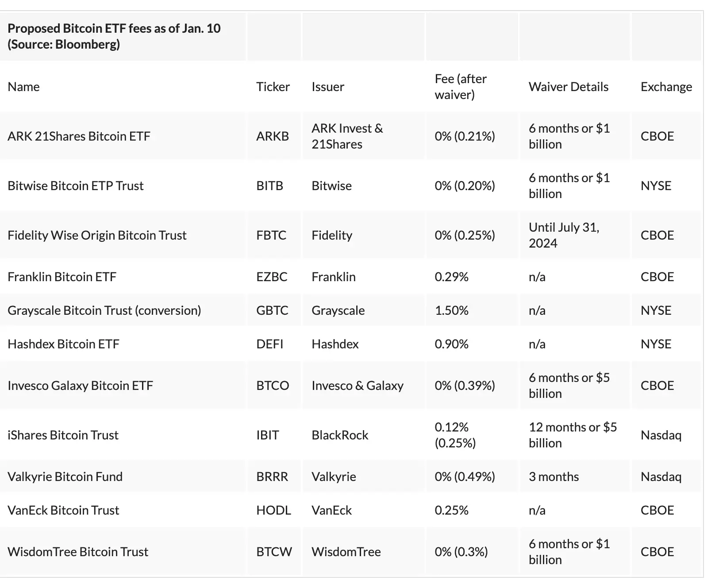Click the Invesco & Galaxy issuer cell
The height and width of the screenshot is (588, 715).
click(357, 386)
